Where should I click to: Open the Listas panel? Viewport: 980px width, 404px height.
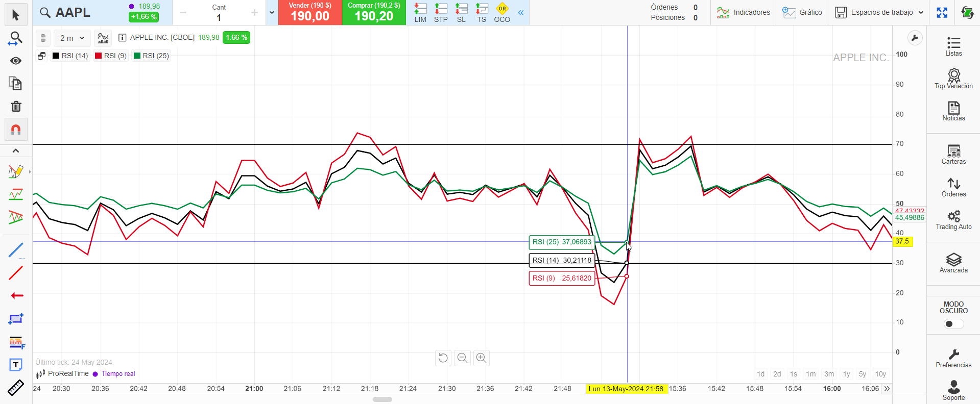(x=953, y=46)
